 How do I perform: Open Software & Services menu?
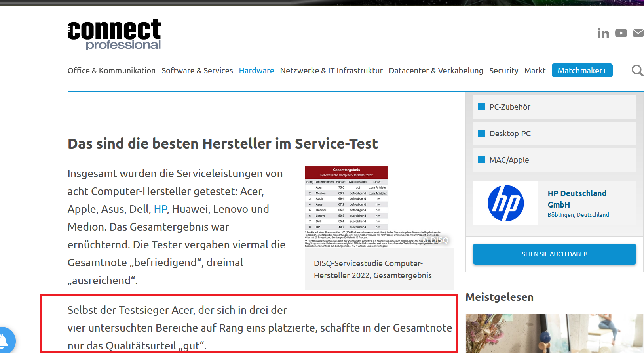pos(197,71)
